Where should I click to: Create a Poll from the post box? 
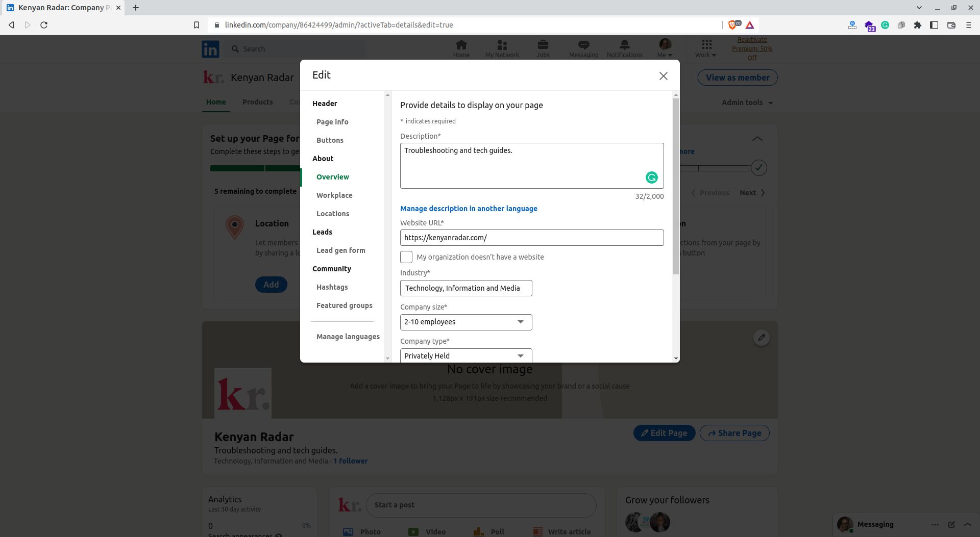pyautogui.click(x=488, y=531)
